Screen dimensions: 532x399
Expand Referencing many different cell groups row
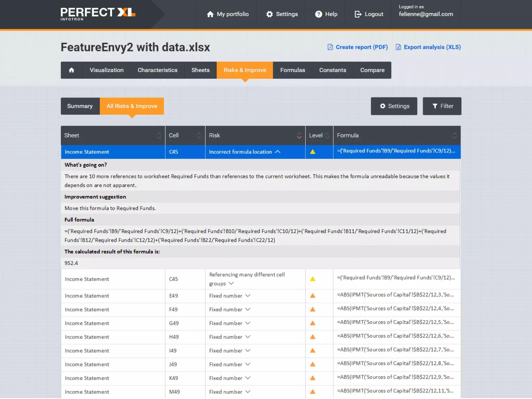(x=231, y=283)
